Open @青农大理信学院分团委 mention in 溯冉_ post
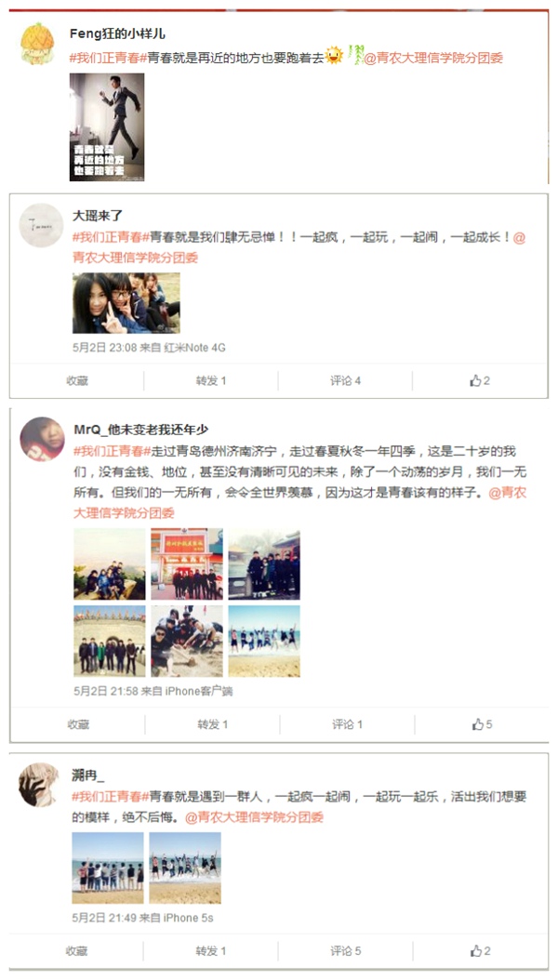 point(254,817)
